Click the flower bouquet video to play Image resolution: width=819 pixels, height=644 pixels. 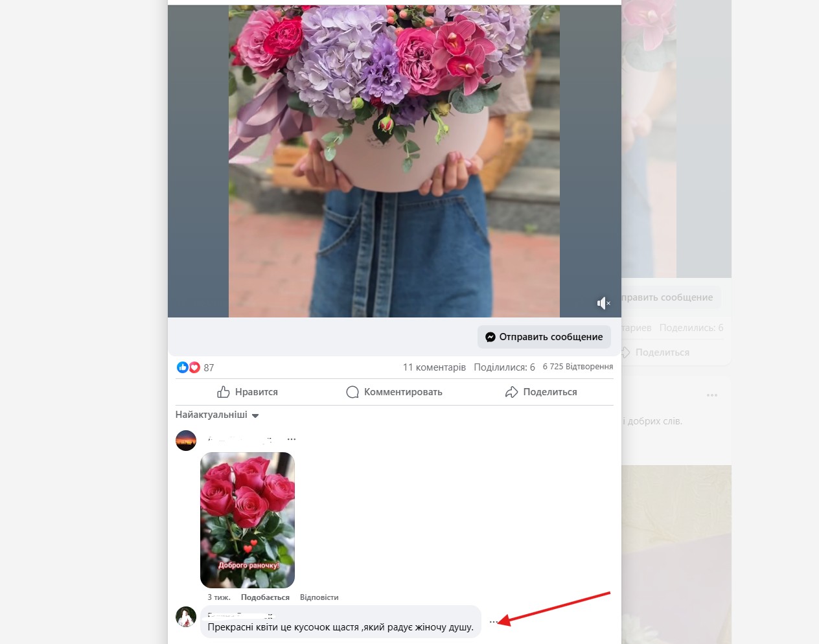(x=394, y=162)
